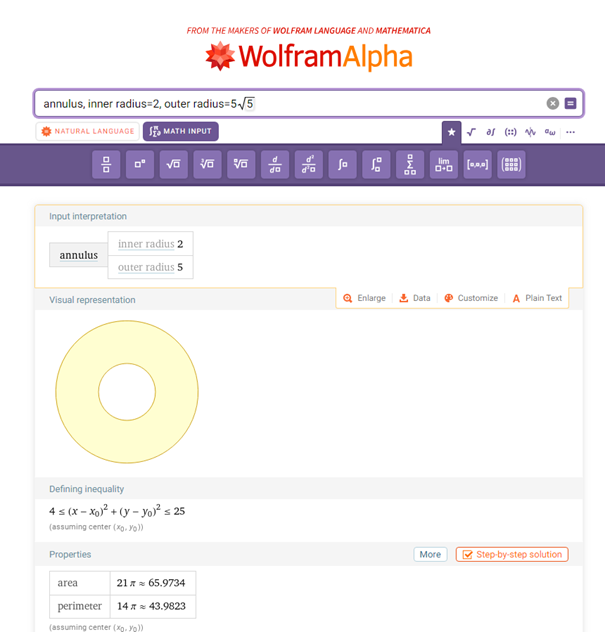Clear the search query with the X icon
The width and height of the screenshot is (605, 632).
click(553, 104)
